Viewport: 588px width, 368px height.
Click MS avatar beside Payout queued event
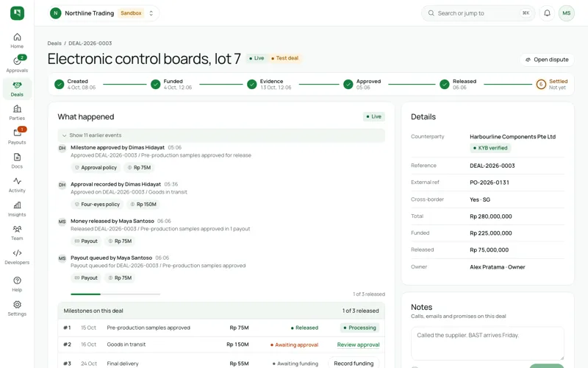pos(62,258)
